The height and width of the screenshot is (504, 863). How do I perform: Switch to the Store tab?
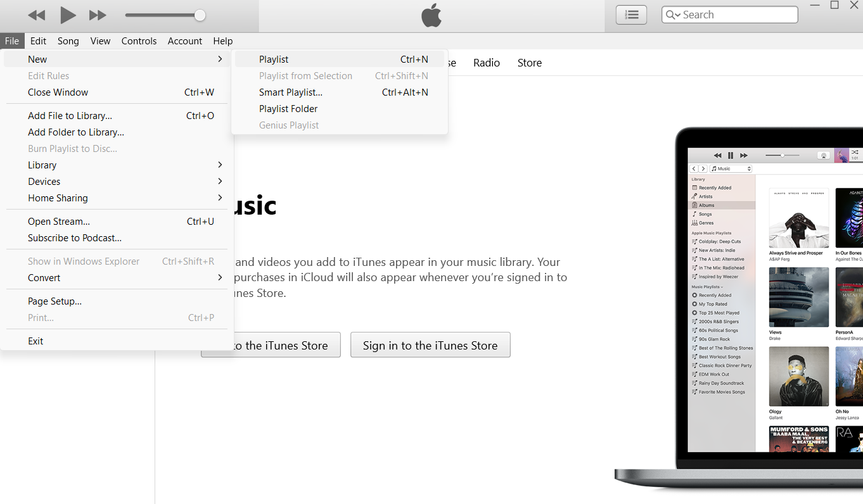click(x=530, y=63)
